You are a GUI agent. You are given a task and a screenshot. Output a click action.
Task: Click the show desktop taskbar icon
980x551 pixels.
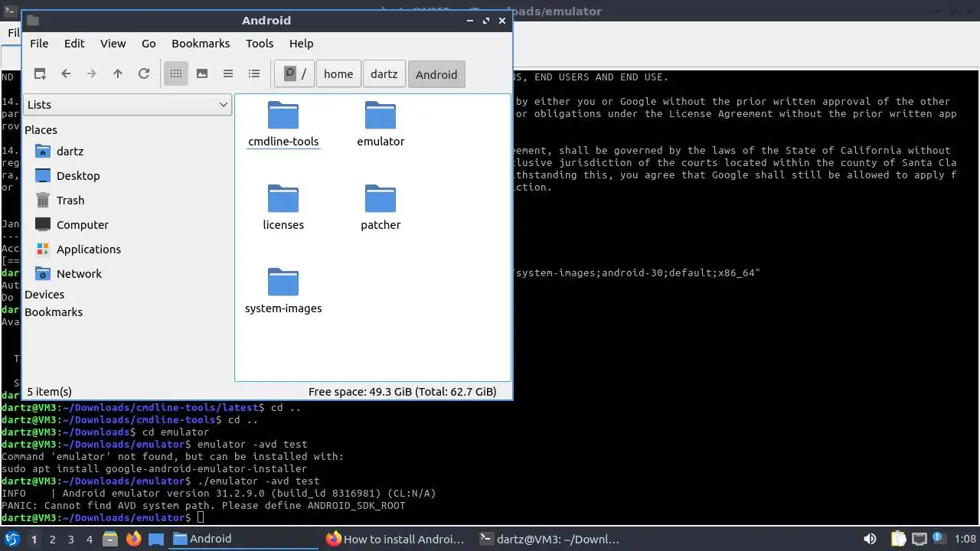(156, 539)
